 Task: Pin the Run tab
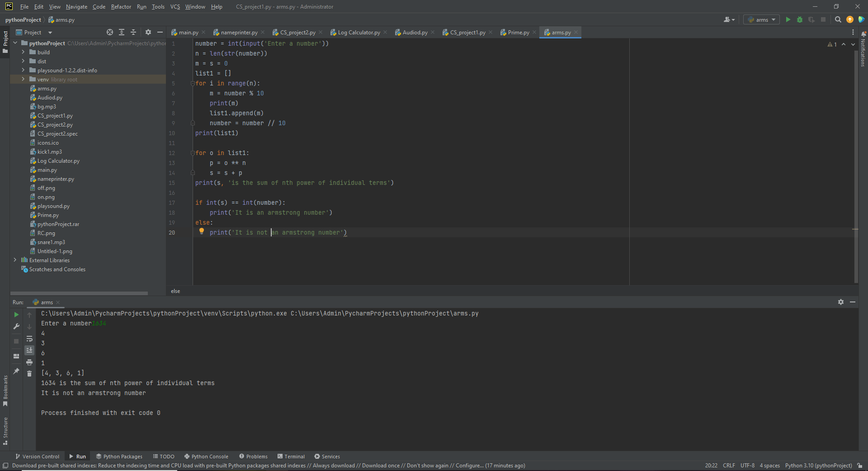[x=16, y=371]
